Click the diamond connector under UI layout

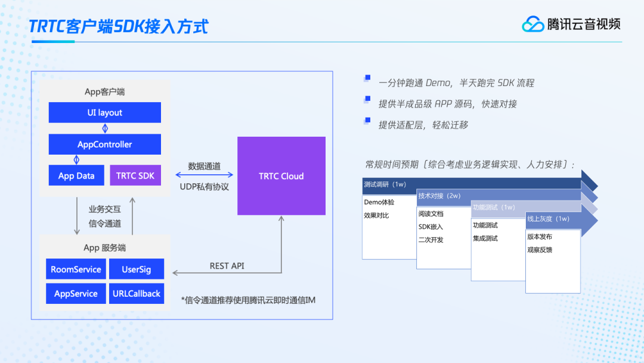coord(105,128)
